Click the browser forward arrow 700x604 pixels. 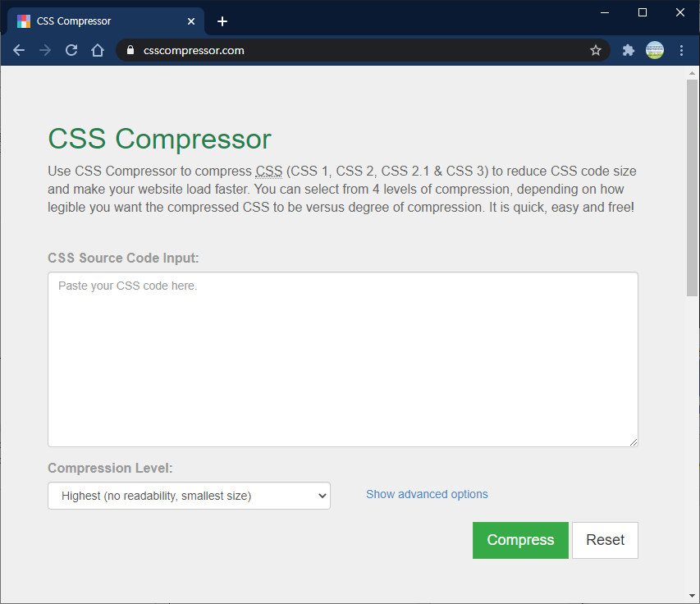44,50
